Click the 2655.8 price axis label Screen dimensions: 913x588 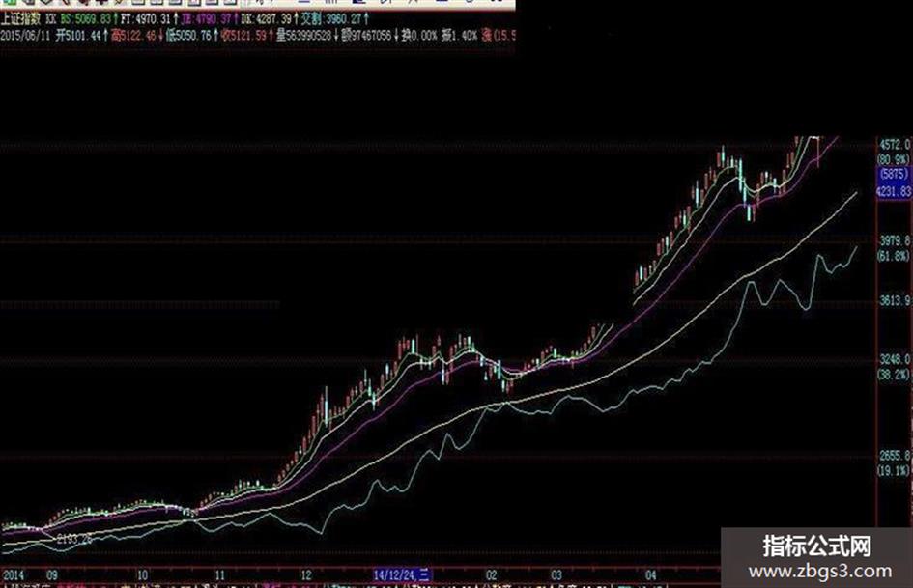(895, 456)
